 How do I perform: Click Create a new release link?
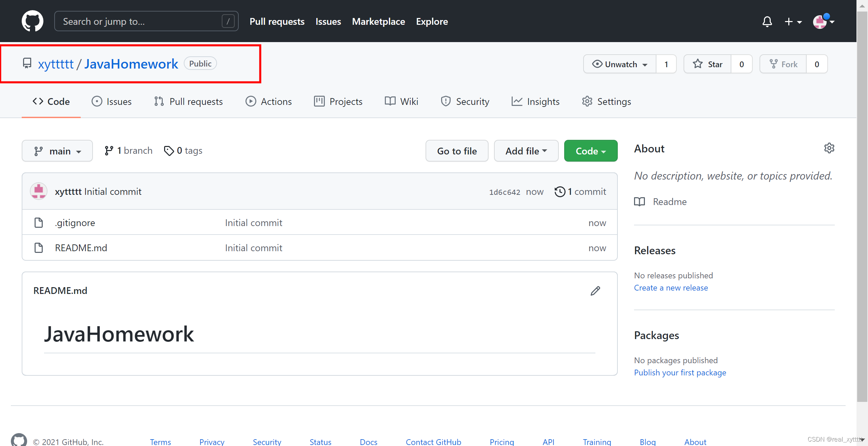point(671,288)
